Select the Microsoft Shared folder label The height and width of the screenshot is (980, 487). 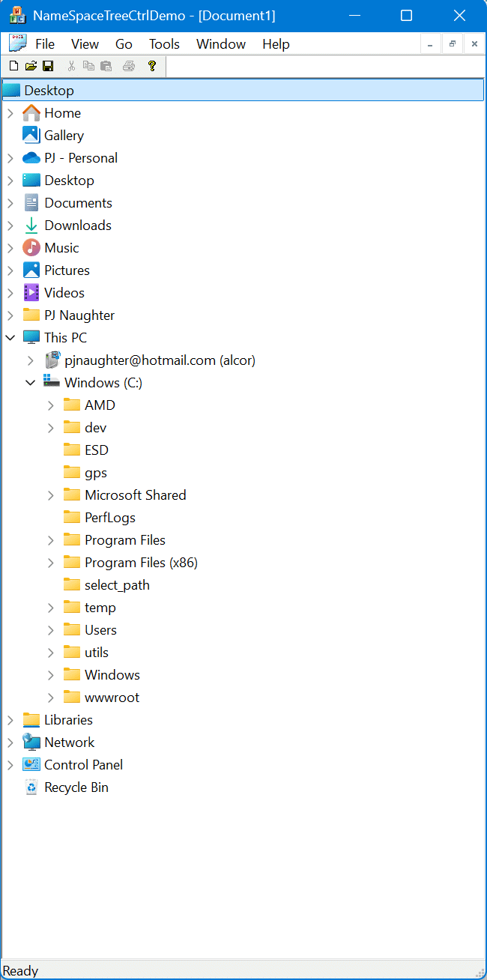[x=136, y=495]
